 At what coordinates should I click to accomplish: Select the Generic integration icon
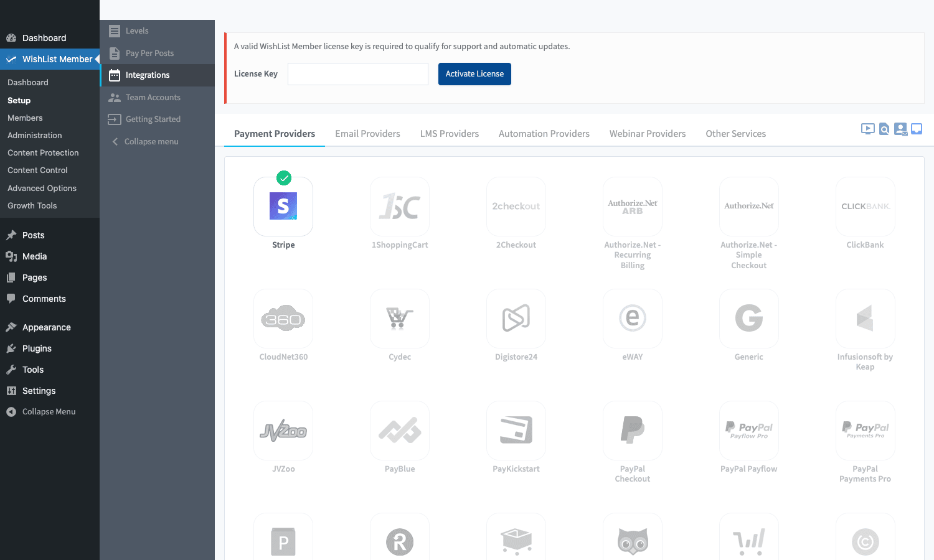(x=749, y=319)
